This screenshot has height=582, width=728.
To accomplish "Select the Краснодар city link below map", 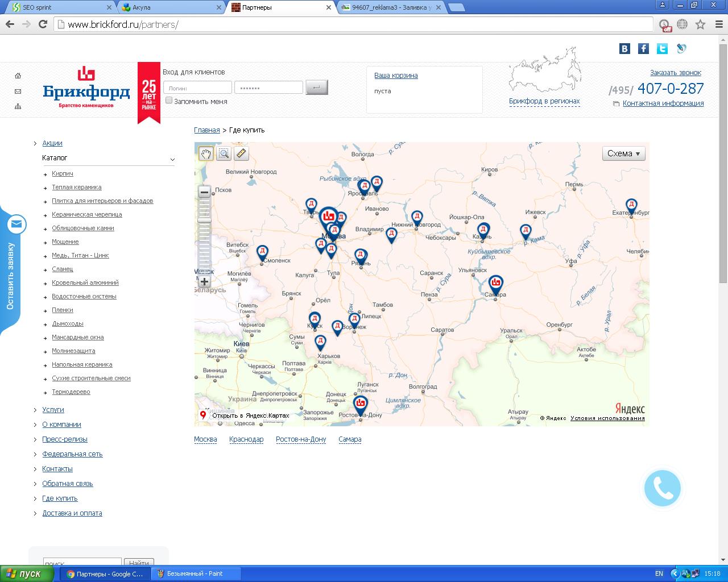I will 246,439.
